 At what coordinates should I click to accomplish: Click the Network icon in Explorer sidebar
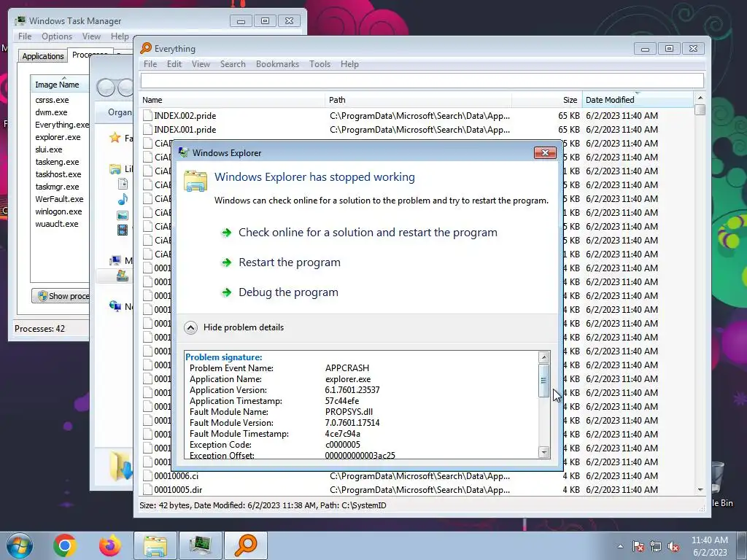tap(115, 306)
